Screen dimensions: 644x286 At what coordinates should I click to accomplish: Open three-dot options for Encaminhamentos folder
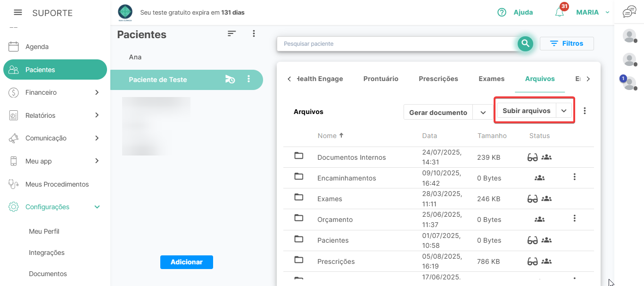[x=574, y=177]
